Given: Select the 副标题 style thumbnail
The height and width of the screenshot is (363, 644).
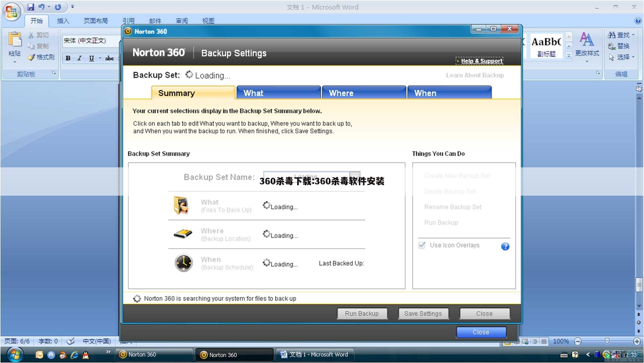Looking at the screenshot, I should point(546,46).
